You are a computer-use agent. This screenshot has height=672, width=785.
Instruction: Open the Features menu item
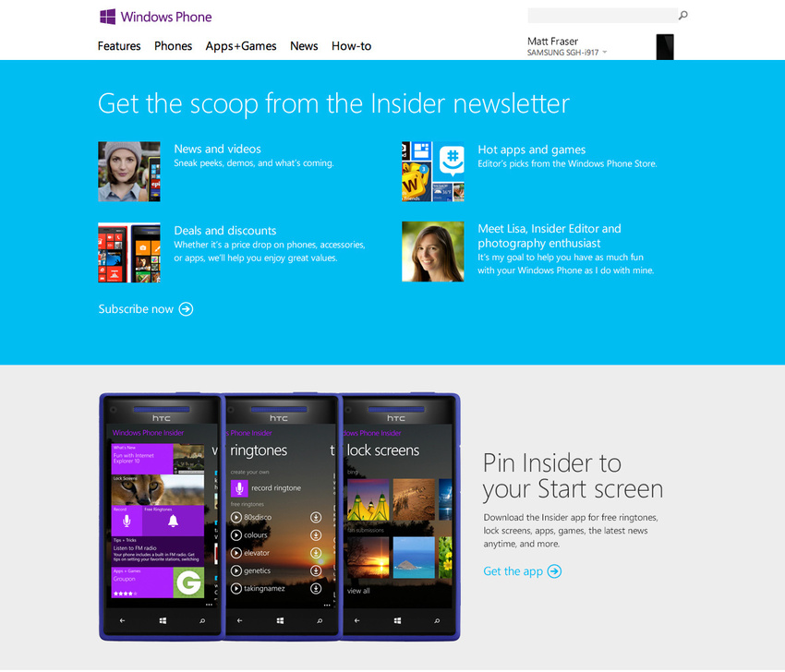(x=119, y=46)
